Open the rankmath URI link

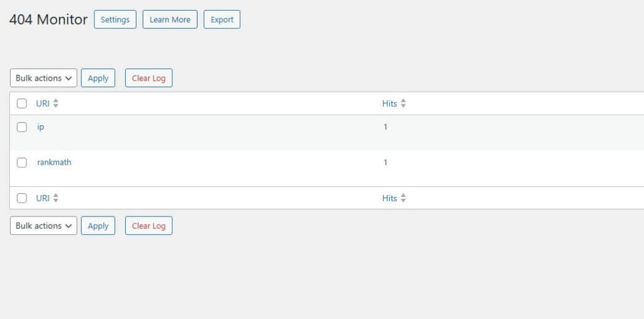(x=54, y=162)
